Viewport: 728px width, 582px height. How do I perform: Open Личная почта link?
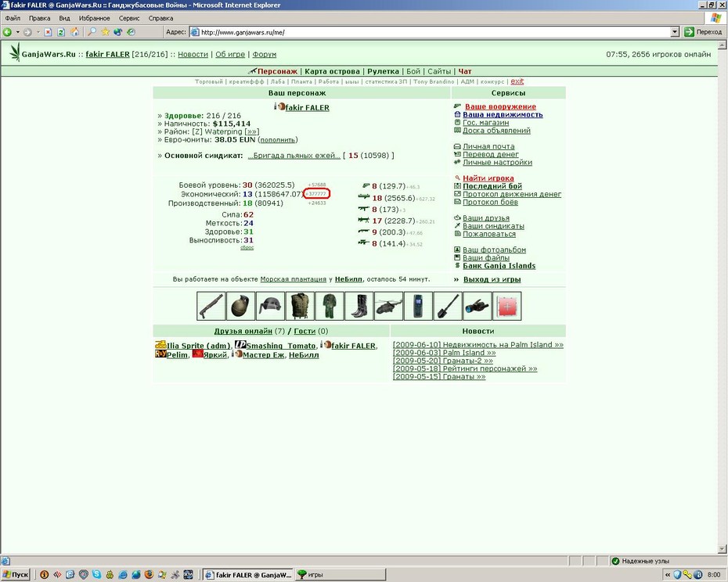coord(488,146)
